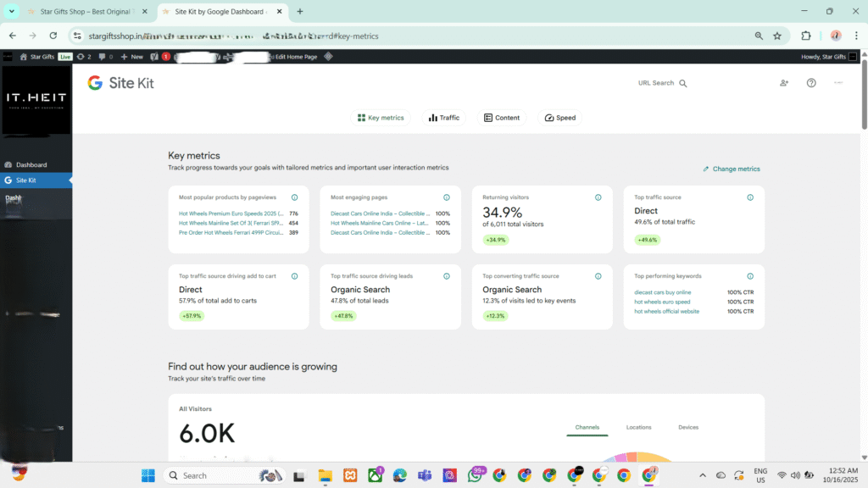Screen dimensions: 868x488
Task: Switch to the Traffic section tab
Action: (444, 118)
